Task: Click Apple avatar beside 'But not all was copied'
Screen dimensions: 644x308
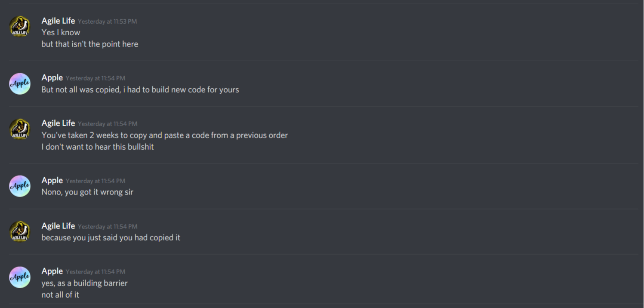Action: coord(20,83)
